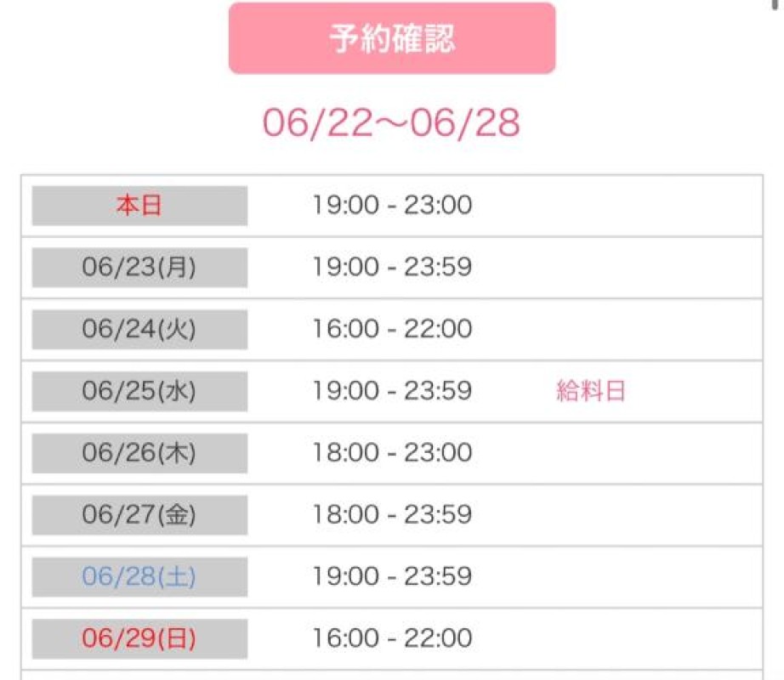The width and height of the screenshot is (784, 680).
Task: Select the 06/28(土) date label
Action: tap(139, 577)
